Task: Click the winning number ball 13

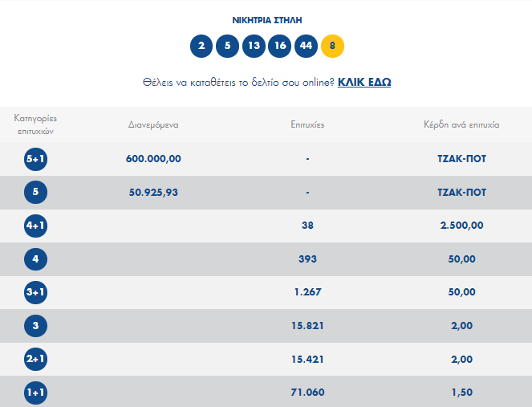Action: (254, 46)
